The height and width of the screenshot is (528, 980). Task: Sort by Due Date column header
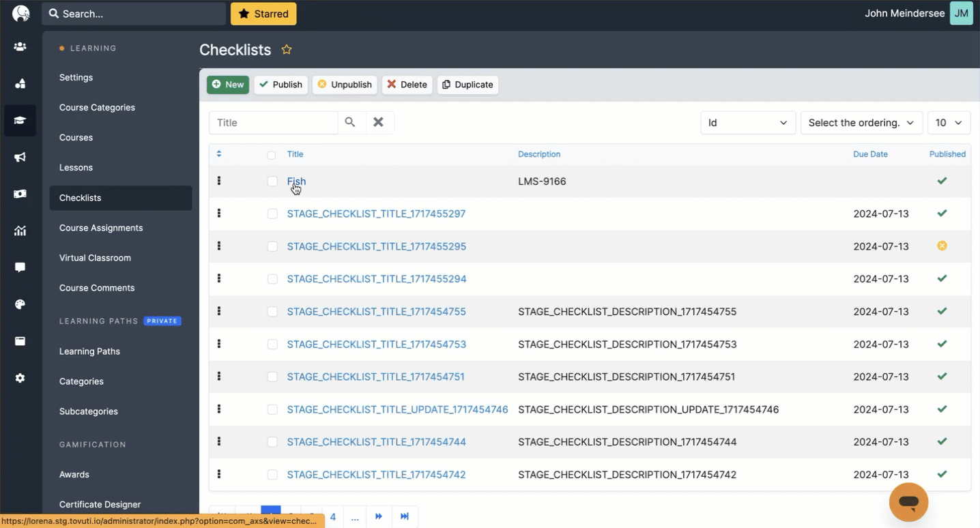[870, 154]
